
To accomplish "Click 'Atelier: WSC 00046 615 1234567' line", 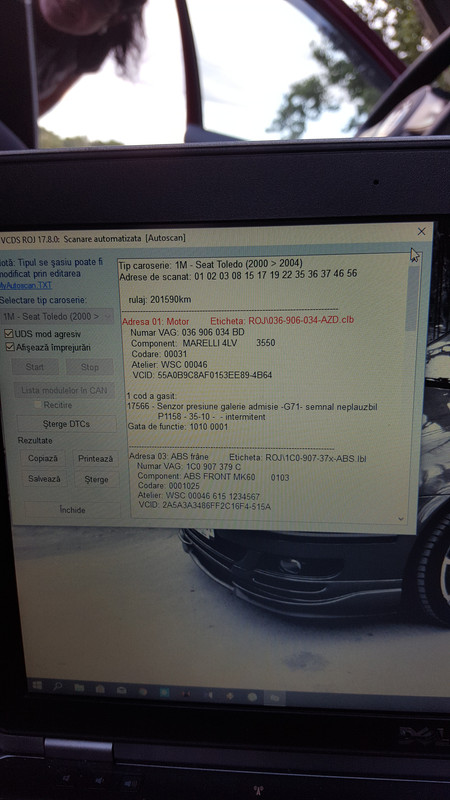I will (x=198, y=496).
